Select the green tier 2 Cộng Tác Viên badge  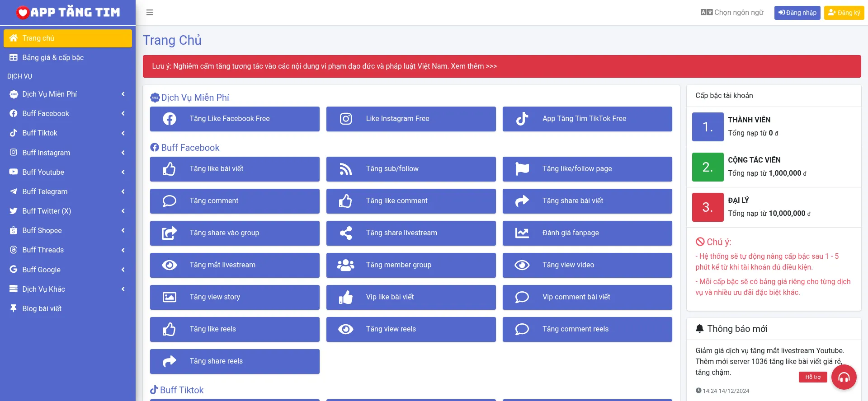click(708, 167)
